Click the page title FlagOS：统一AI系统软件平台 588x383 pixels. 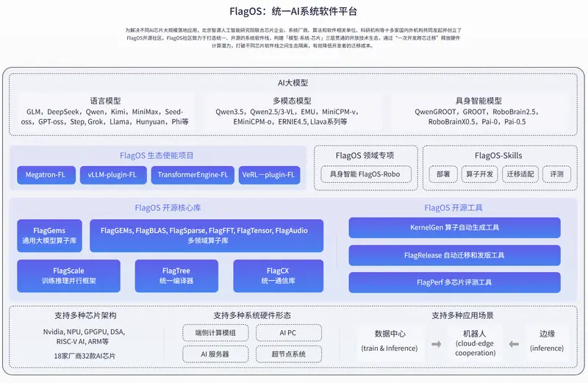click(293, 11)
